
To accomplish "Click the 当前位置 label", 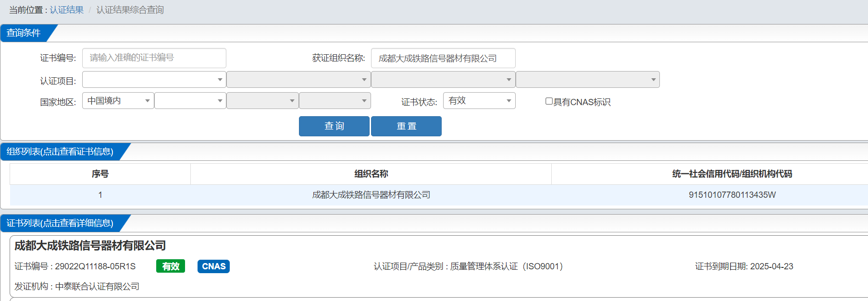I will pos(26,10).
